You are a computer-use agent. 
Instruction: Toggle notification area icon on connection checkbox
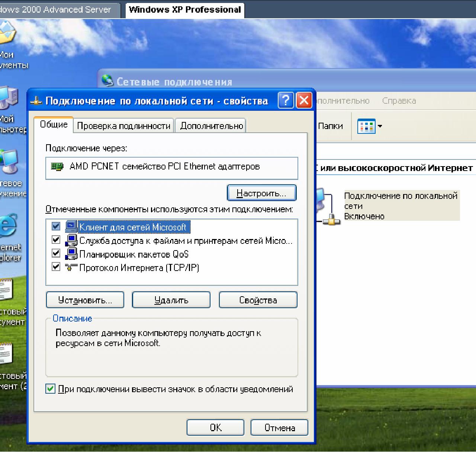(x=51, y=389)
